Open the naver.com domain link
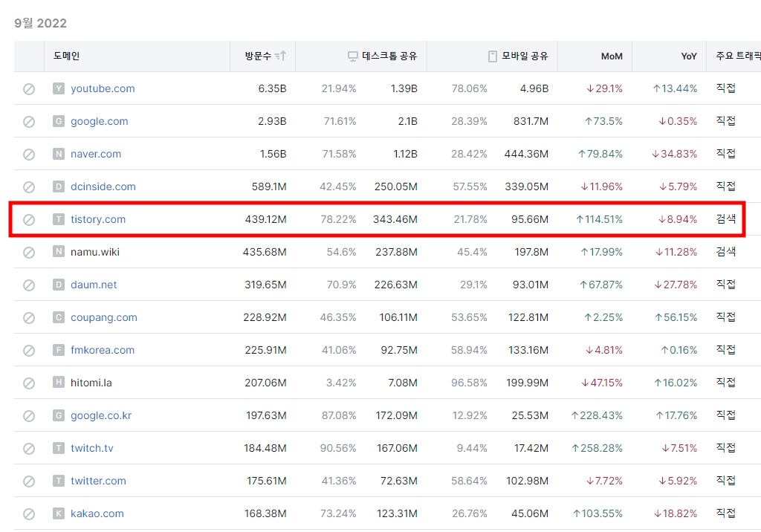Image resolution: width=761 pixels, height=532 pixels. [96, 154]
